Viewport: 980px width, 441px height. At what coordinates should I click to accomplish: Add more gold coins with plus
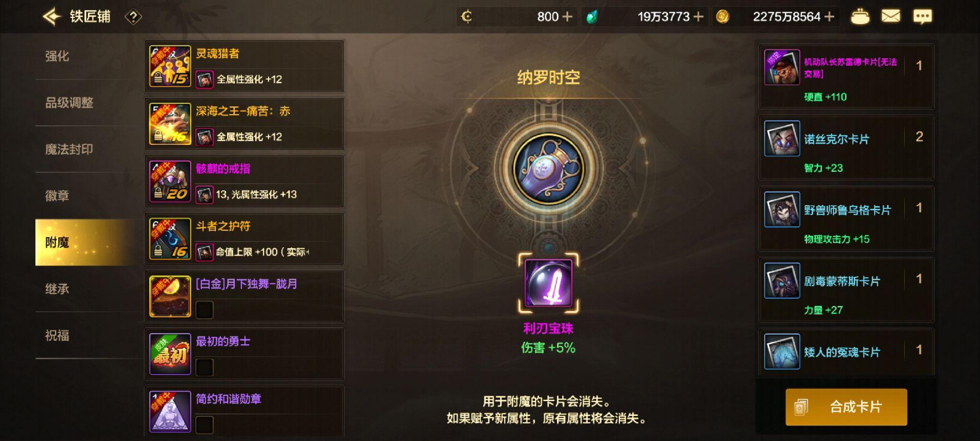coord(830,17)
